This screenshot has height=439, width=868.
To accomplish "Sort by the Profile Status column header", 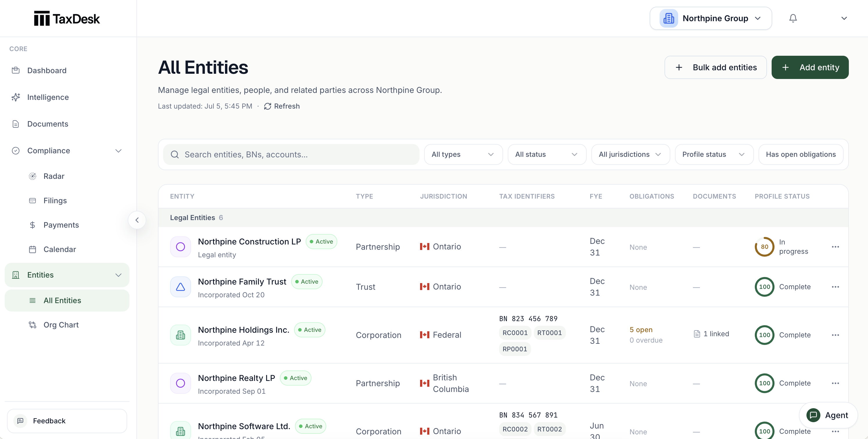I will click(782, 197).
